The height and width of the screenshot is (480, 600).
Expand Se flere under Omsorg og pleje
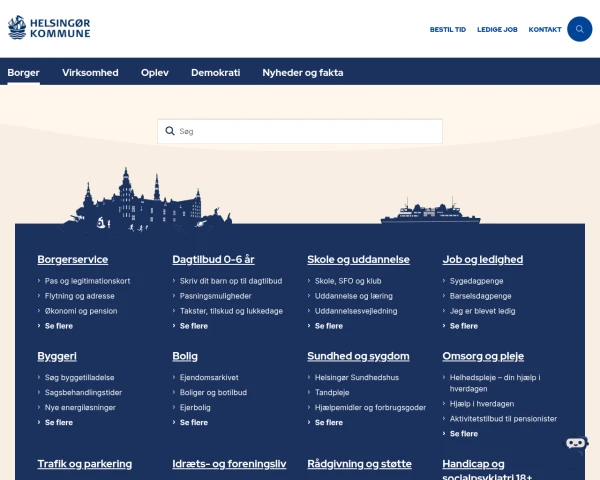[x=464, y=434]
